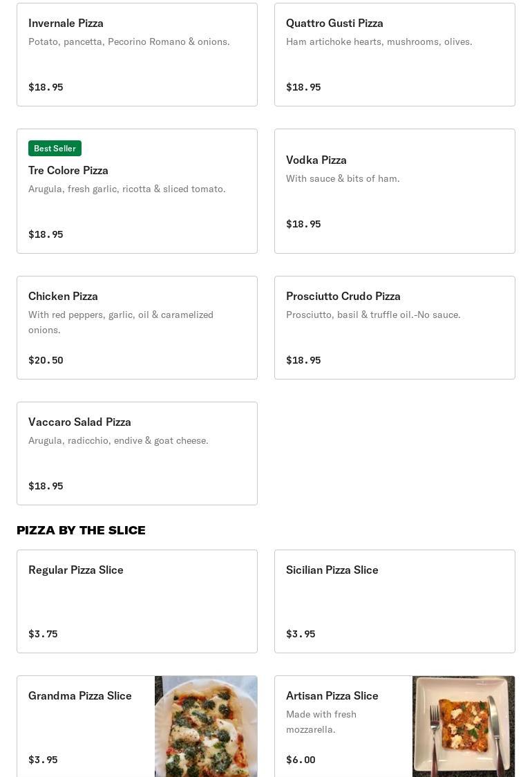Viewport: 532px width, 777px height.
Task: Open the Invernale Pizza item card
Action: 137,55
